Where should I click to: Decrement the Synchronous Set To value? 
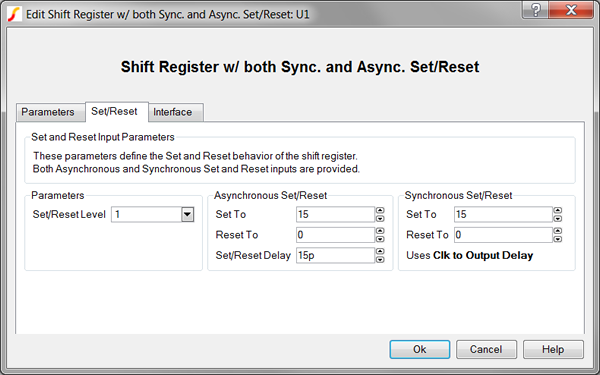[x=558, y=218]
